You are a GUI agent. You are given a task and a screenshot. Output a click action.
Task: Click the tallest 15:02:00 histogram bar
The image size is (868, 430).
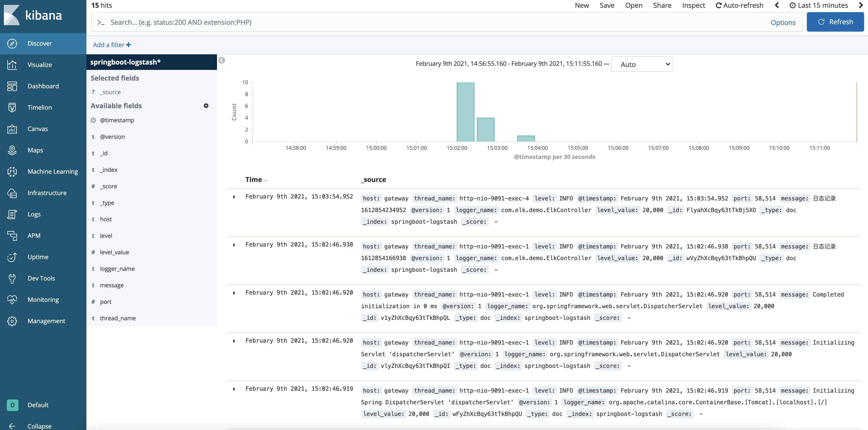click(465, 112)
